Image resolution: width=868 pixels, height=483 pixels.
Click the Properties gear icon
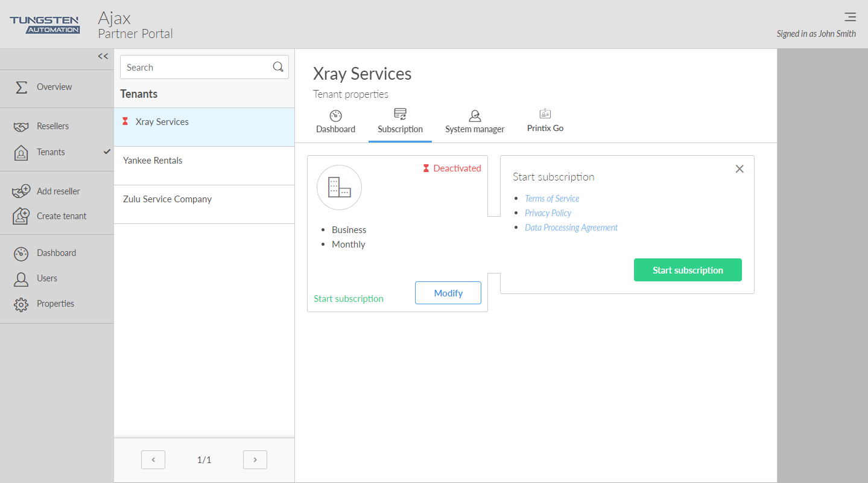click(x=21, y=304)
